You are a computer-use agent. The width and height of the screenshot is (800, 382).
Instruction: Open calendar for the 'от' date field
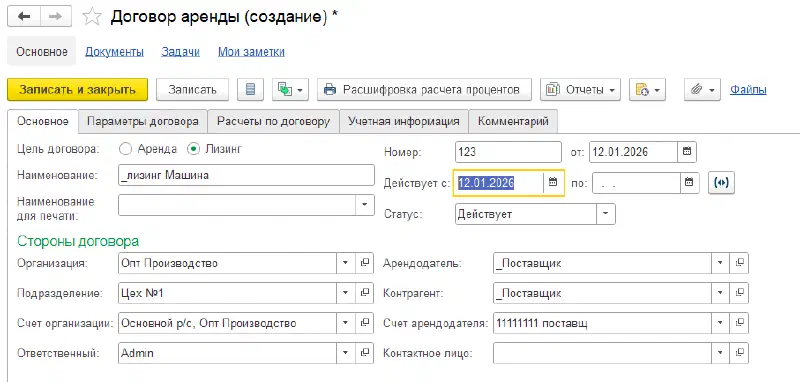pos(687,151)
